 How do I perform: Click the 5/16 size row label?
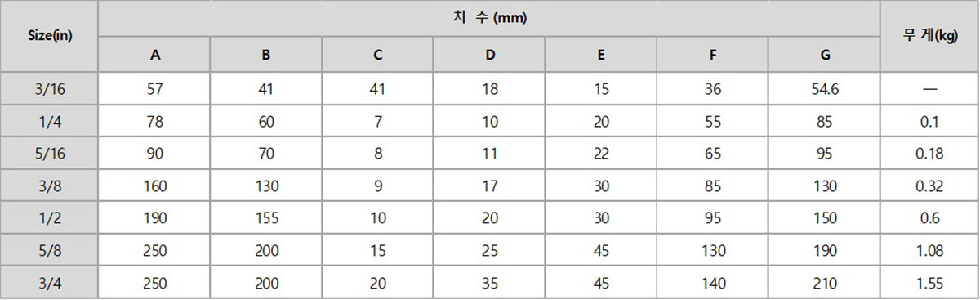[x=50, y=154]
